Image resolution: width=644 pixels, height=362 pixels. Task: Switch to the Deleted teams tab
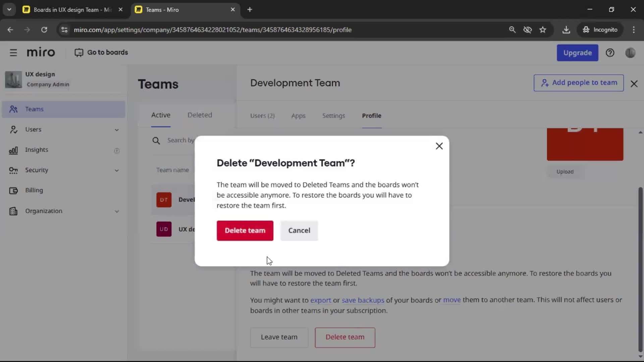pos(200,115)
